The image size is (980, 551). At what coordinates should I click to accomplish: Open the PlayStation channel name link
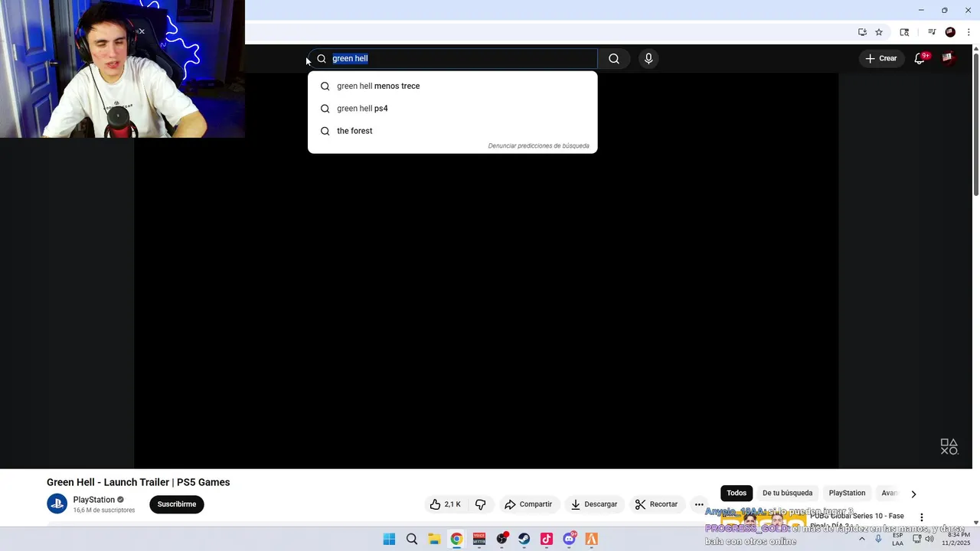click(x=93, y=500)
